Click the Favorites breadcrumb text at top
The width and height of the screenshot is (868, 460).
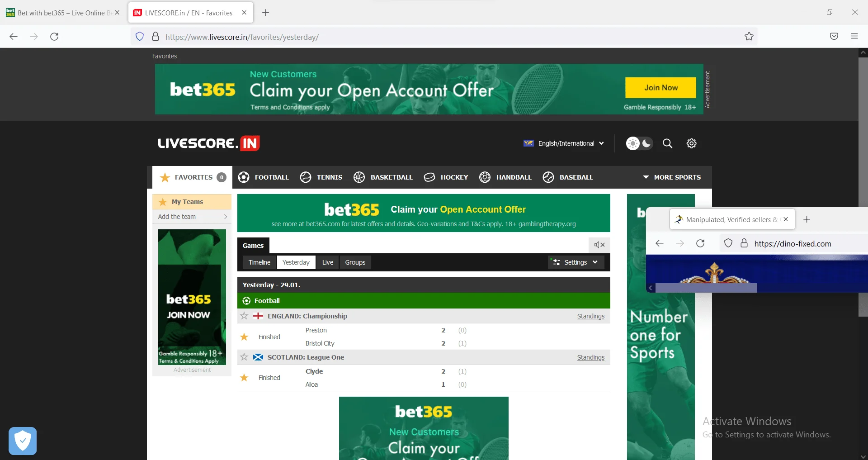165,56
